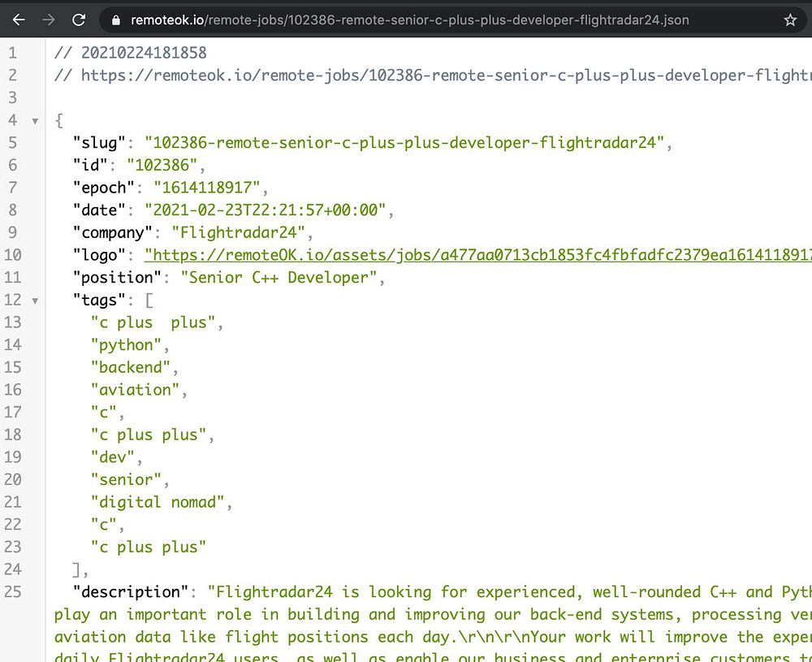Viewport: 812px width, 662px height.
Task: Click the date value 2021-02-23
Action: [x=266, y=210]
